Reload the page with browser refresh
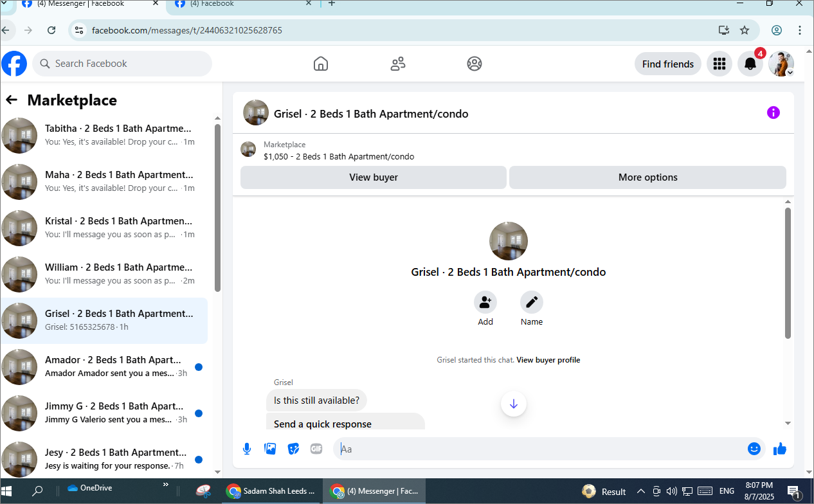The image size is (814, 504). pyautogui.click(x=51, y=30)
